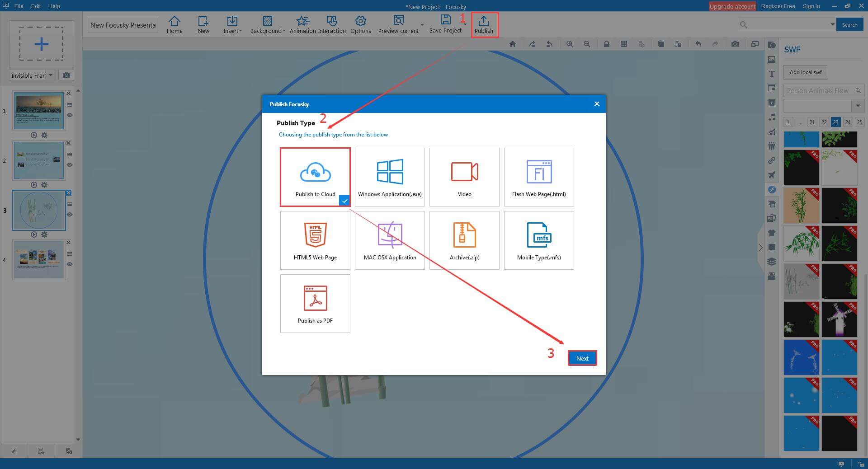
Task: Click Save Project in the toolbar
Action: [x=445, y=24]
